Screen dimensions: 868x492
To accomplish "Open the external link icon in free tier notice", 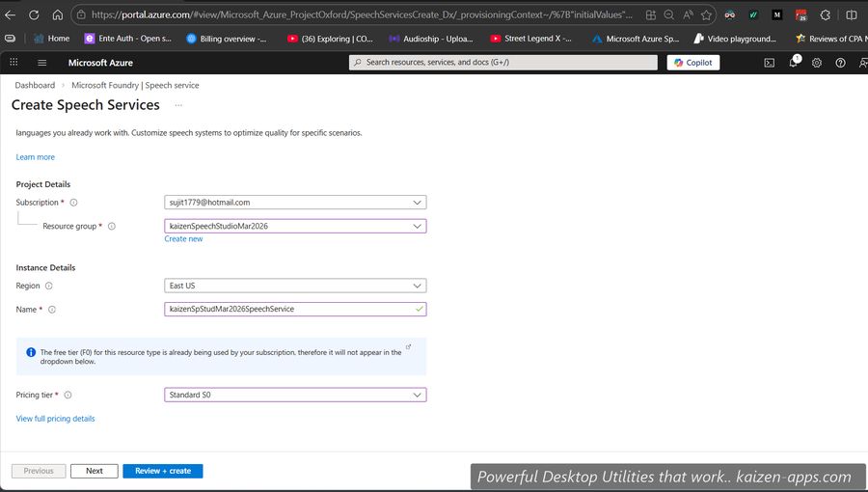I will tap(409, 347).
